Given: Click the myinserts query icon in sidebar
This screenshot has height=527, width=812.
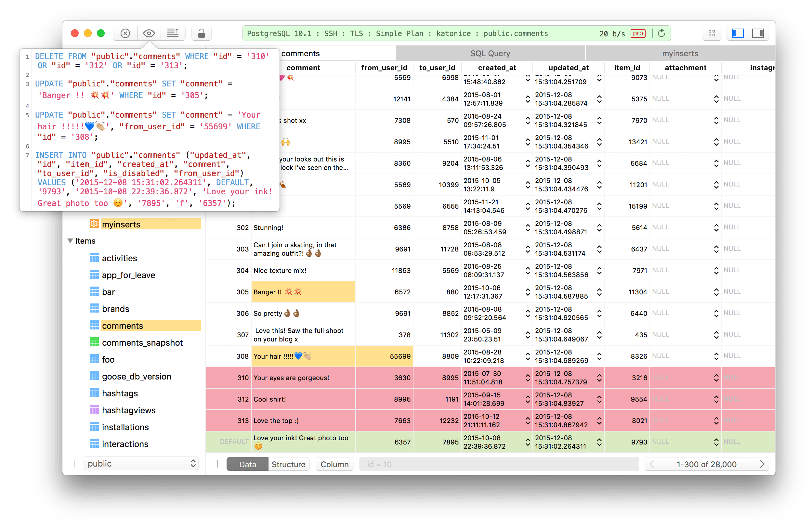Looking at the screenshot, I should click(x=94, y=224).
